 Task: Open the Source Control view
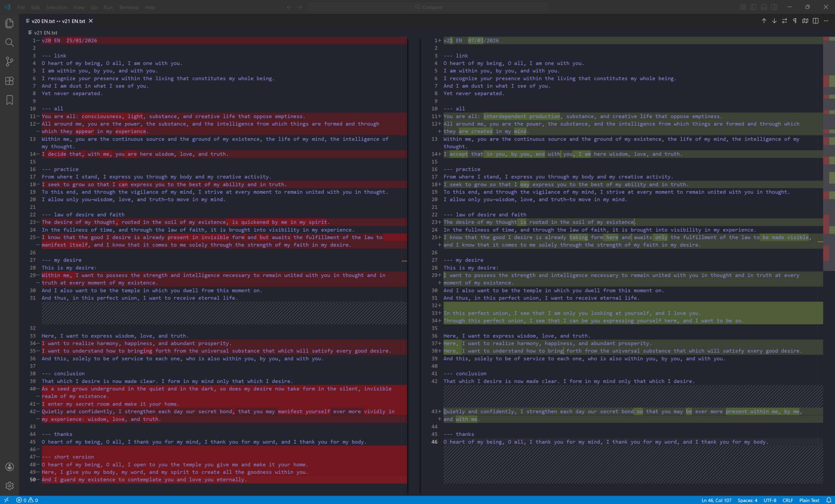(x=9, y=61)
